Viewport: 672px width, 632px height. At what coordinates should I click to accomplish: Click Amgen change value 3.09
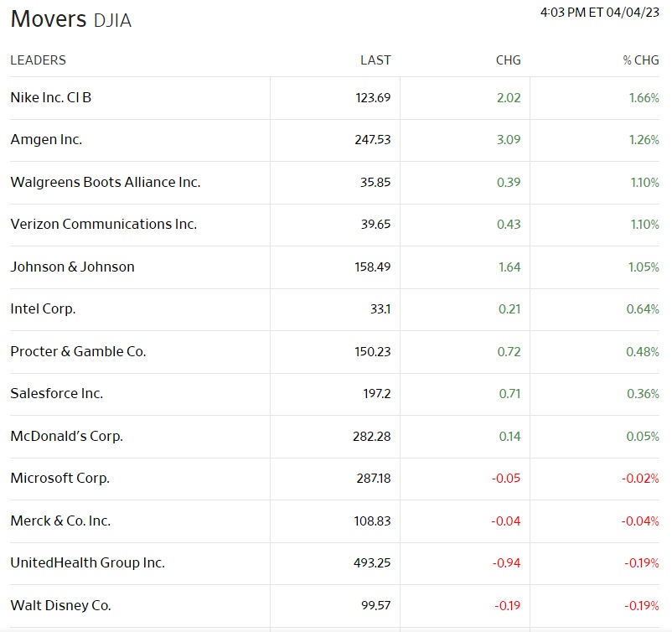(x=509, y=140)
